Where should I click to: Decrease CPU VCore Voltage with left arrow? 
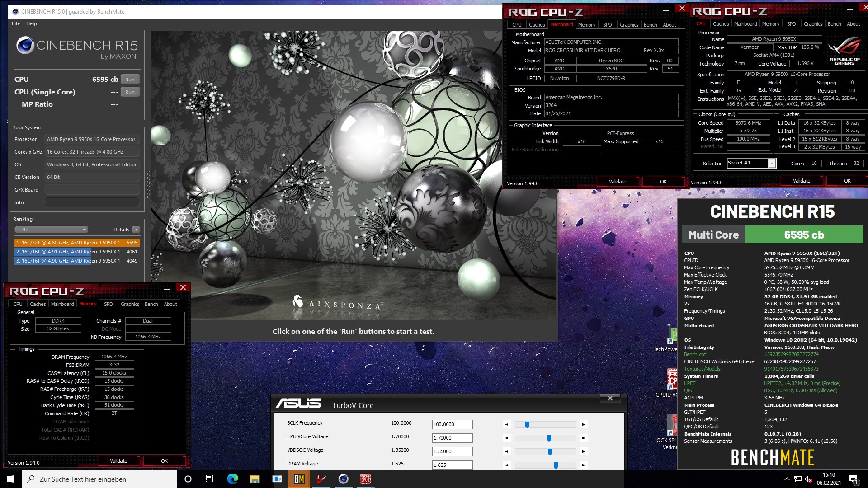pos(506,438)
